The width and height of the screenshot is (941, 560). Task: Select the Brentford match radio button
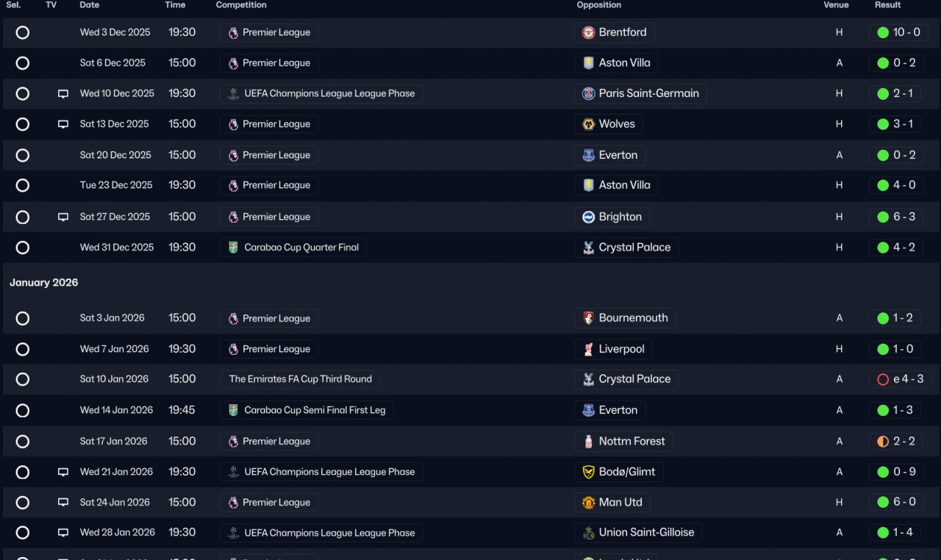[x=23, y=32]
